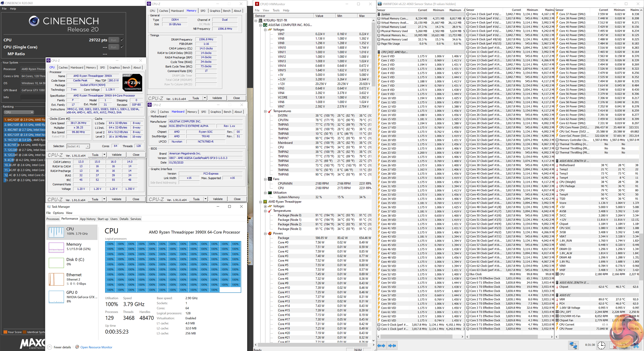Image resolution: width=644 pixels, height=351 pixels.
Task: Select GPU 0 graph thumbnail in Task Manager
Action: pos(56,297)
